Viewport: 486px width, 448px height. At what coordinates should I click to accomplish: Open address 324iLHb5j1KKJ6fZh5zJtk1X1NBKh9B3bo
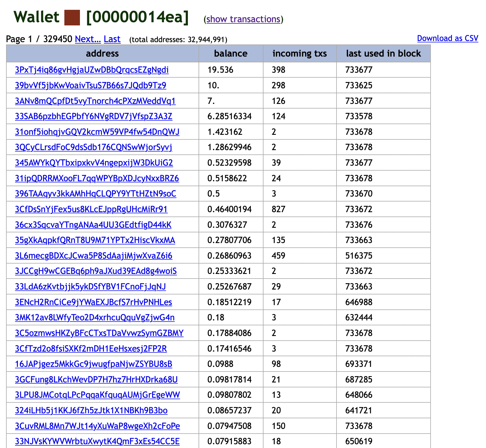91,410
